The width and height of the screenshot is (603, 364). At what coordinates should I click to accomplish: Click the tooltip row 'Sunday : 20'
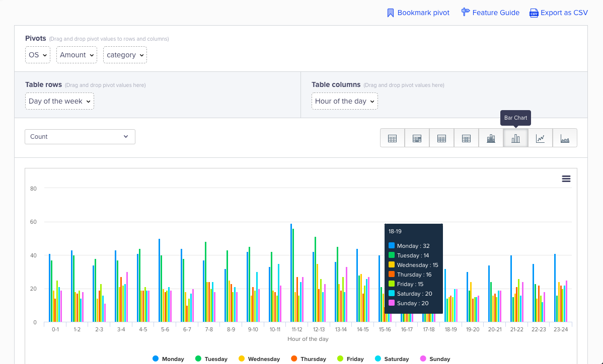pos(408,303)
